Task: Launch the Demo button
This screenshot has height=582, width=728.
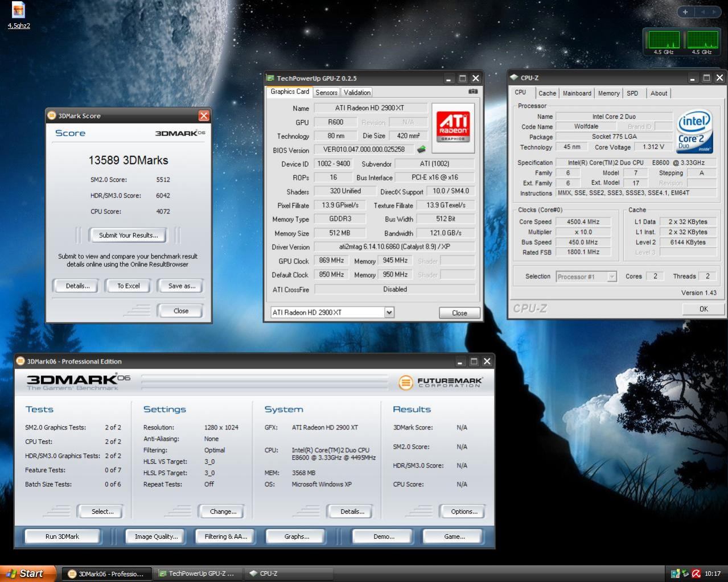Action: (384, 536)
